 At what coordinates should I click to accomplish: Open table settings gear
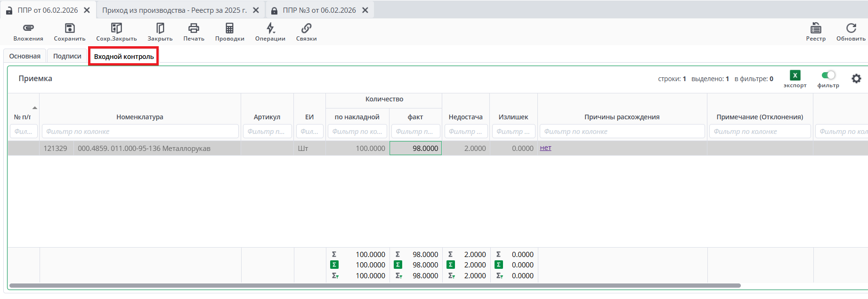pos(856,79)
